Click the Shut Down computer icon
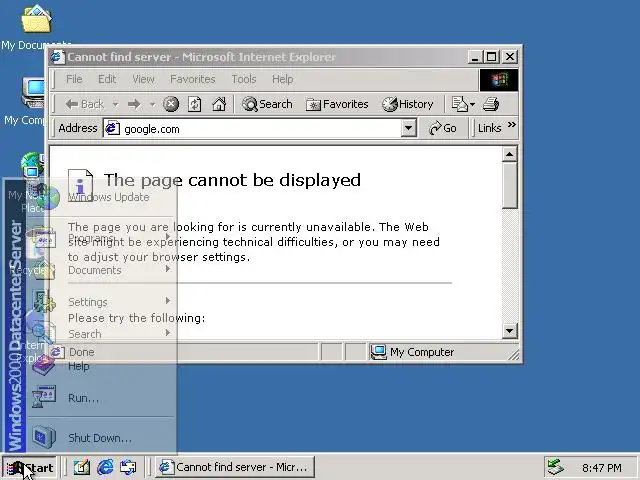Viewport: 640px width, 480px height. coord(43,437)
